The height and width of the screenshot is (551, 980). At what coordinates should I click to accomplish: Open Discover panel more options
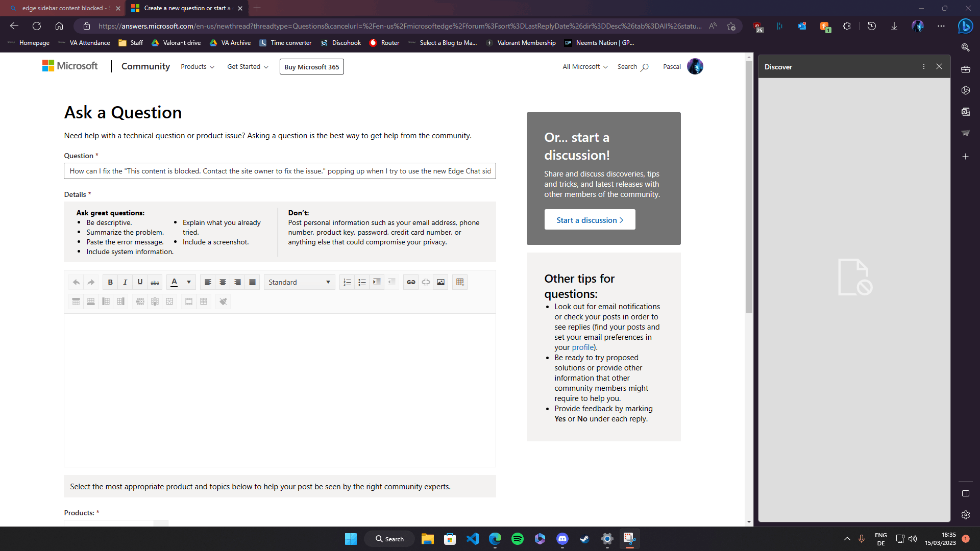pyautogui.click(x=923, y=66)
